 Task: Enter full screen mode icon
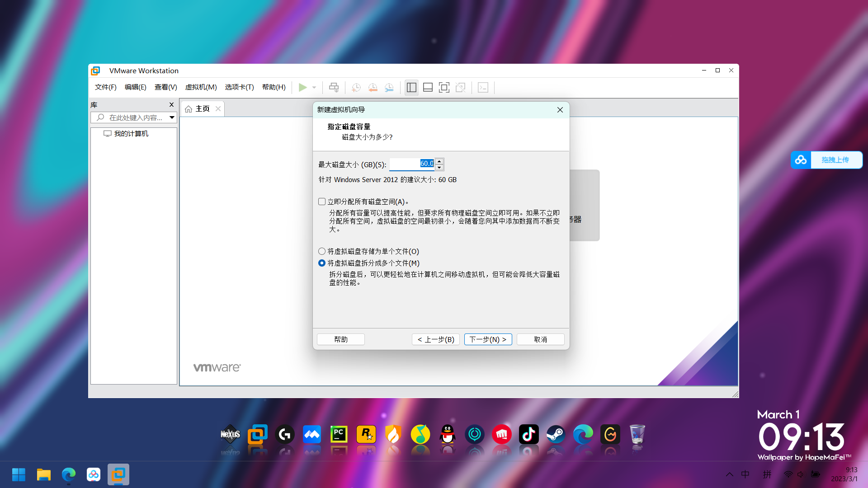pyautogui.click(x=444, y=87)
